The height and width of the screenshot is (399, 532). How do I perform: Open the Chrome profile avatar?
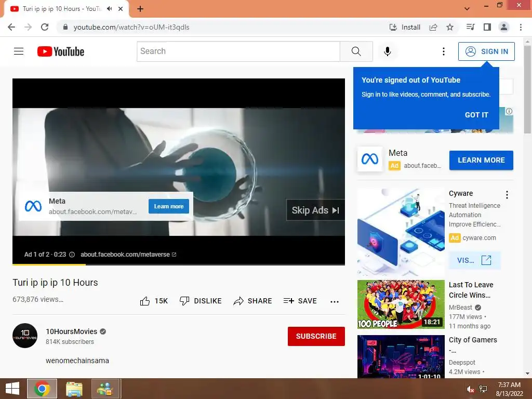pos(504,27)
